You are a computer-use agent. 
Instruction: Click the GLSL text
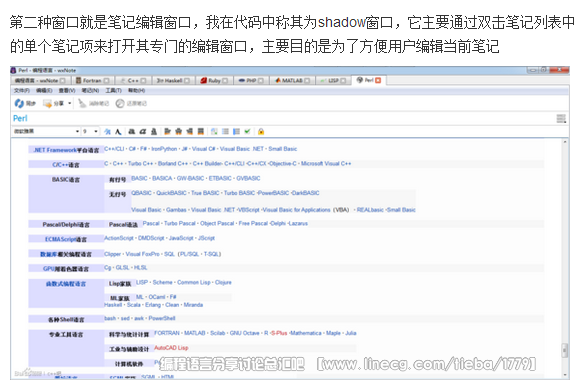(122, 268)
